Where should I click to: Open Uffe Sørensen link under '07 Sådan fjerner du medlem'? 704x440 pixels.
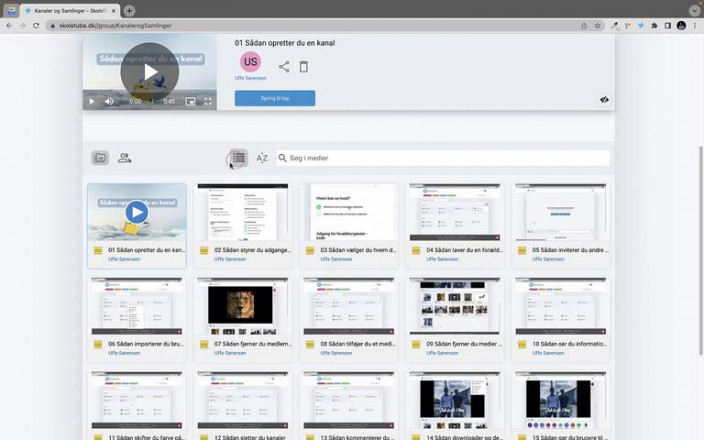point(230,353)
